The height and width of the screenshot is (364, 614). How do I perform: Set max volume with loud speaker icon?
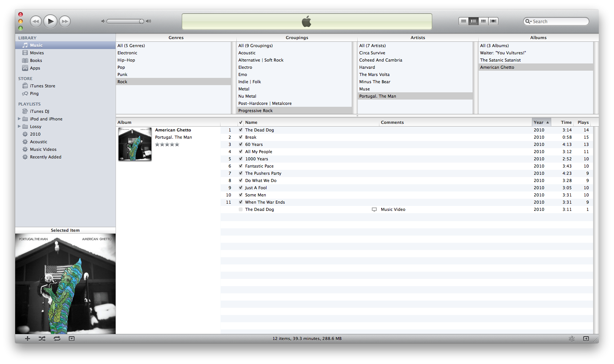148,21
